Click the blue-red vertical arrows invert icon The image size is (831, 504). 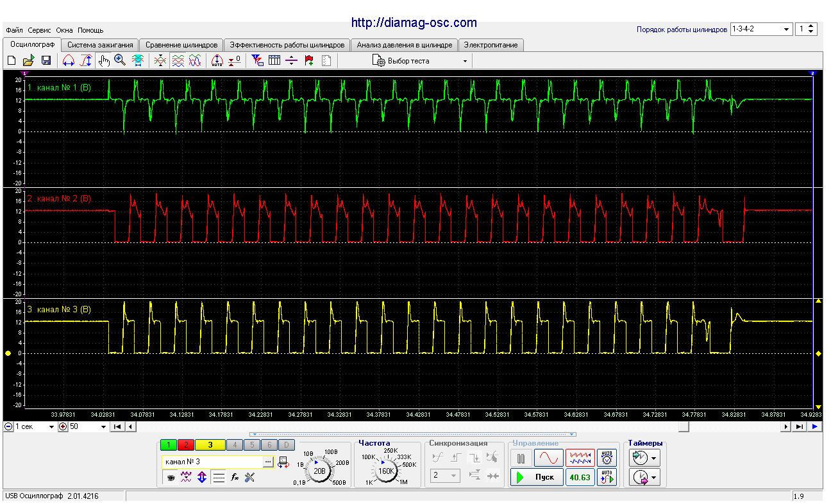coord(202,477)
